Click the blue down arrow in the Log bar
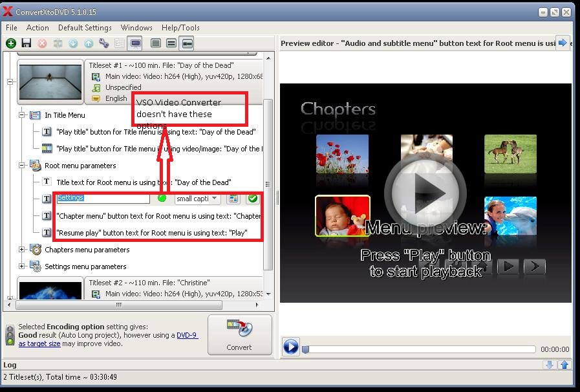The image size is (580, 392). 550,365
